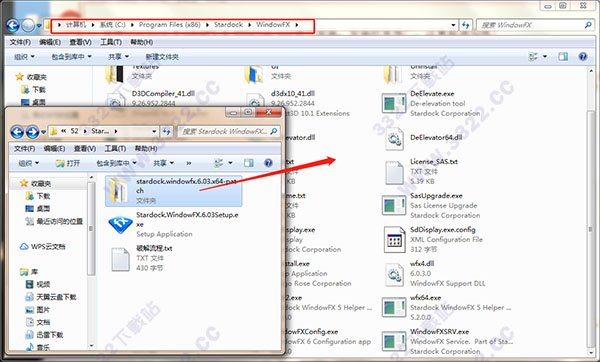Viewport: 600px width, 362px height.
Task: Click the back arrow in the front Stardock window
Action: (17, 132)
